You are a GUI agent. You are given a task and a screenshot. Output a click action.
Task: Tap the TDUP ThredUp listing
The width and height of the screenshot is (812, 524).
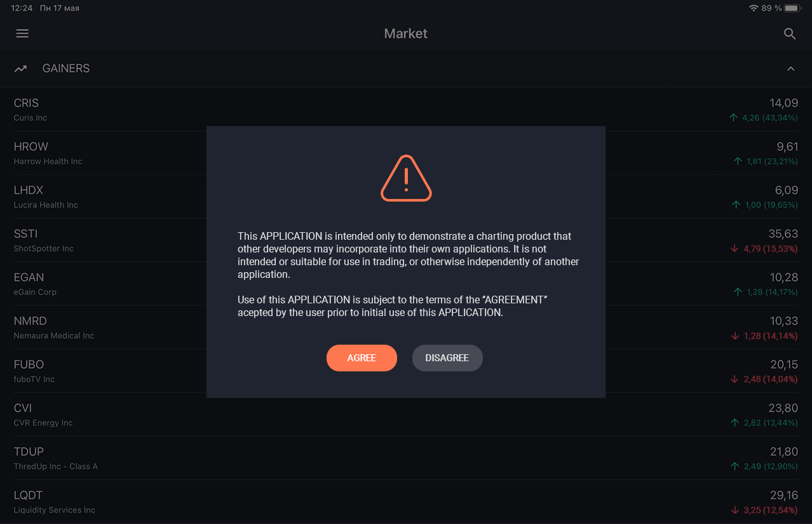point(406,459)
